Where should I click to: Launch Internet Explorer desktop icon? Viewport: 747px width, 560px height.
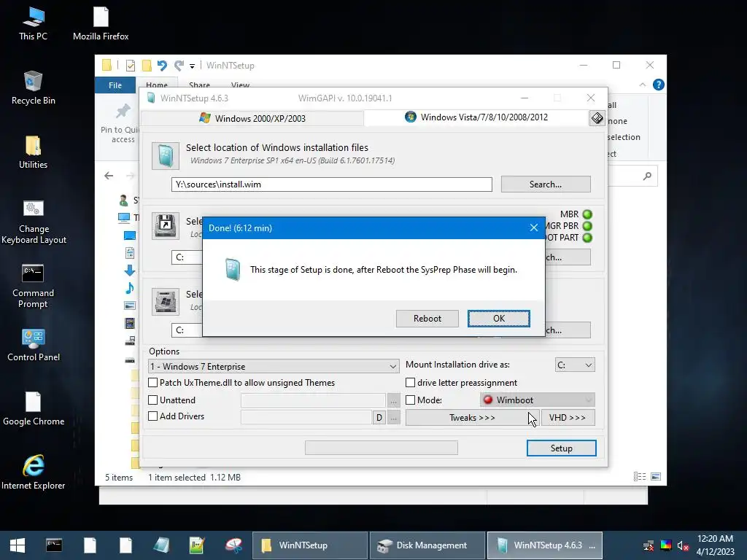point(34,472)
